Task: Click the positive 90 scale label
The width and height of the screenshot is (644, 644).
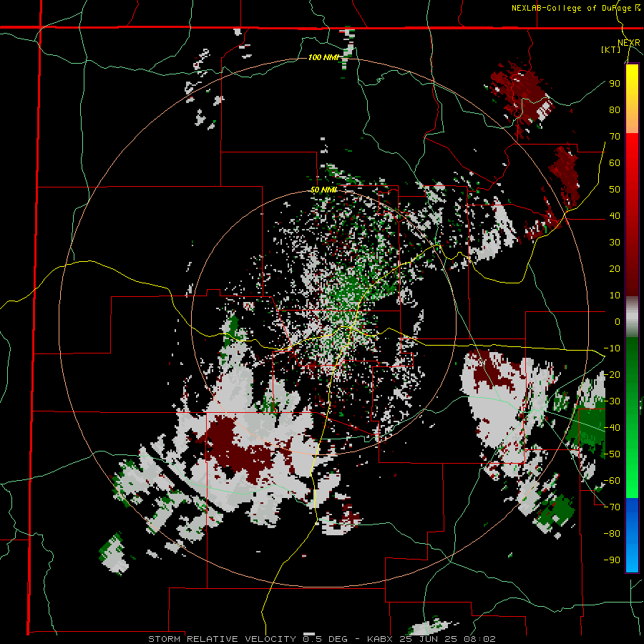Action: coord(615,84)
